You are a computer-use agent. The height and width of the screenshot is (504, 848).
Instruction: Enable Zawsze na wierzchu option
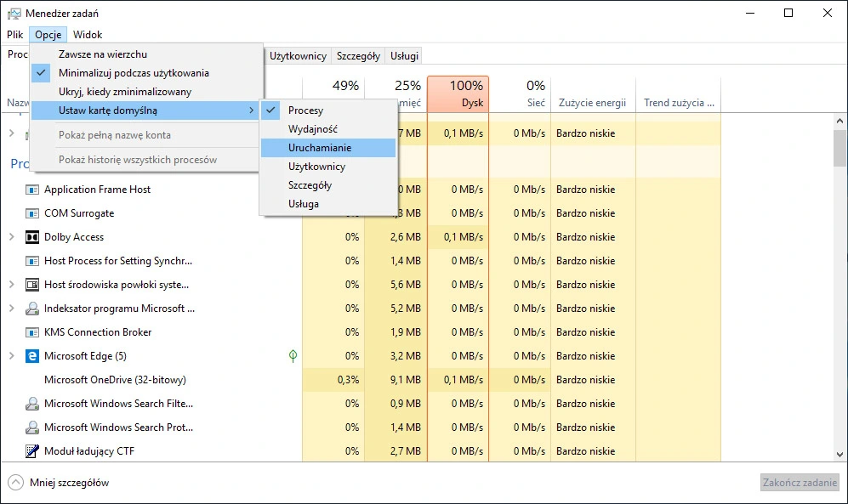coord(103,54)
